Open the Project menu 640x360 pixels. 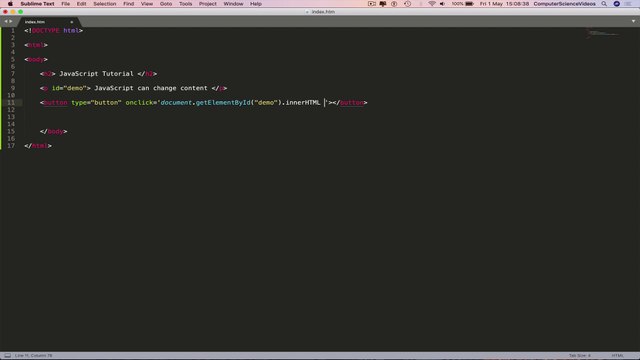208,4
